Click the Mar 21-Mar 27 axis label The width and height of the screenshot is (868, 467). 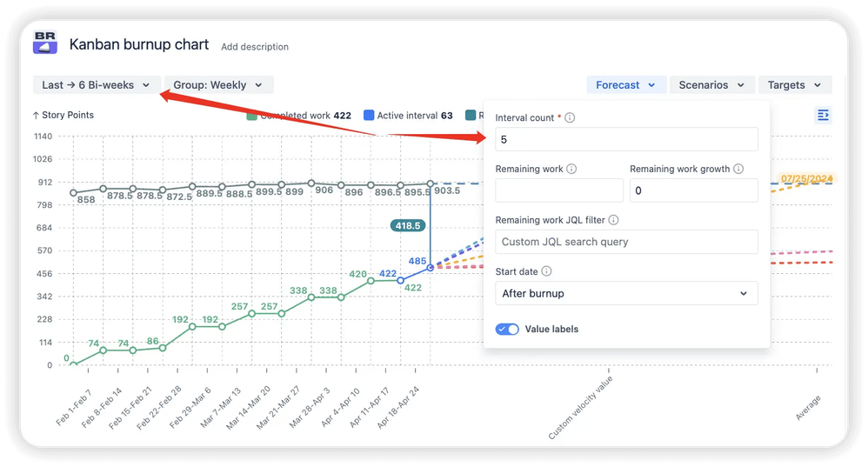[278, 407]
